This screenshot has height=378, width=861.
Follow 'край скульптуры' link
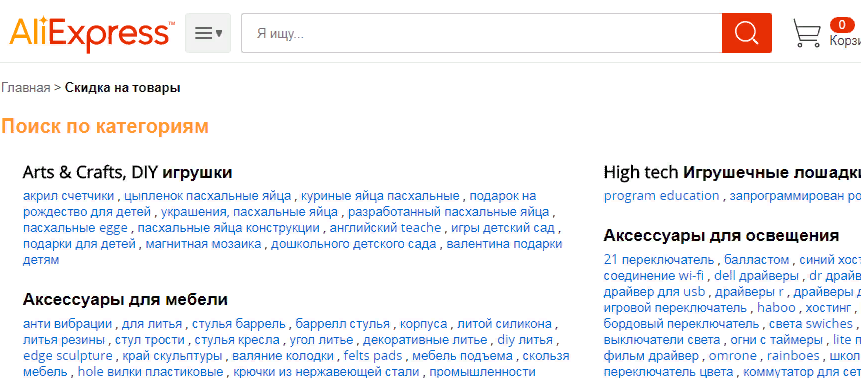(x=172, y=355)
